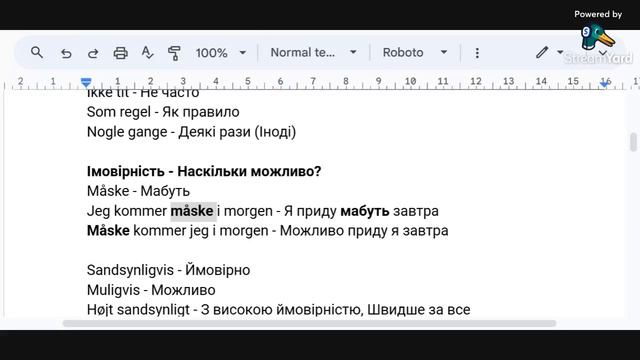Select the Paint format roller icon
The image size is (640, 360).
tap(174, 53)
